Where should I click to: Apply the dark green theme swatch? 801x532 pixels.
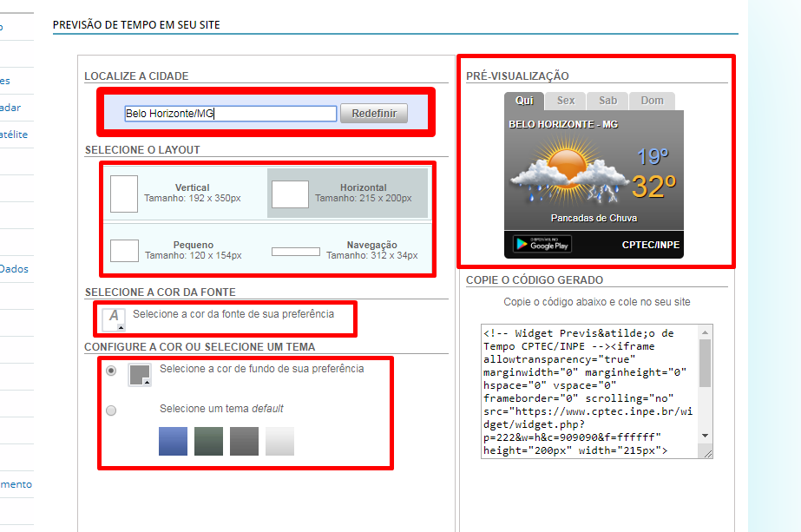pyautogui.click(x=208, y=441)
